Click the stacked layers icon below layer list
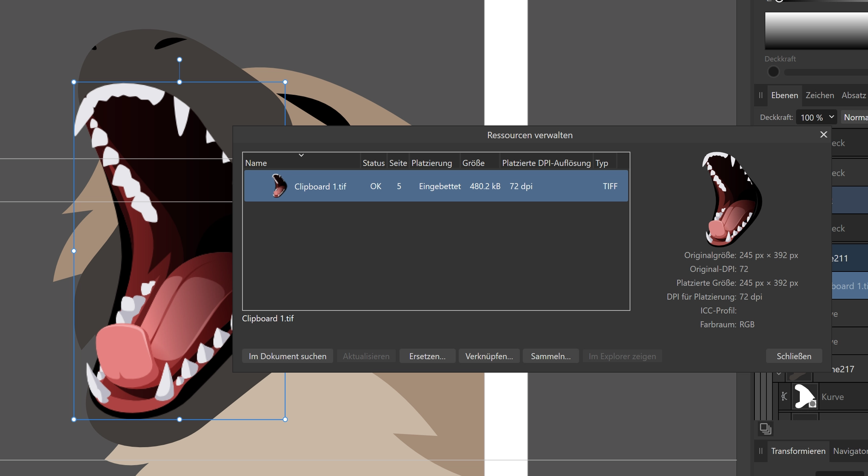 [x=765, y=429]
